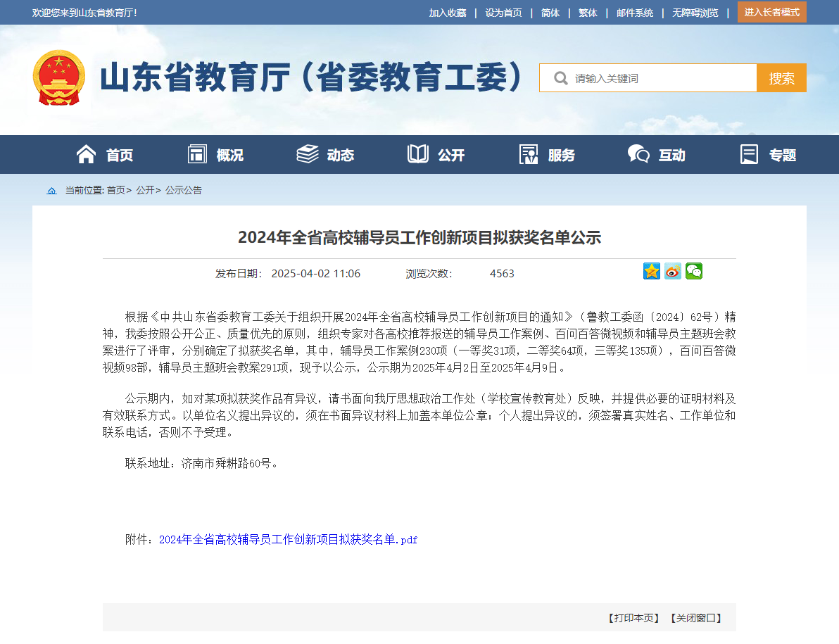Switch to 繁体 Chinese display
Image resolution: width=839 pixels, height=644 pixels.
tap(588, 13)
